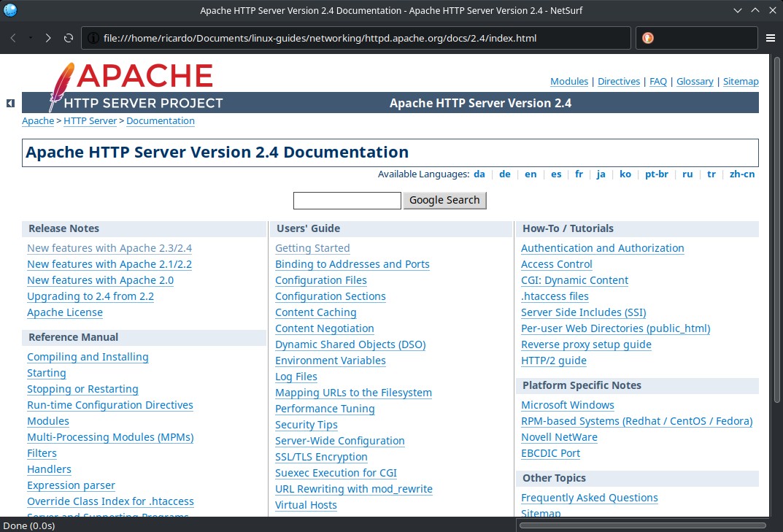The height and width of the screenshot is (532, 783).
Task: Switch language to ko
Action: click(x=625, y=174)
